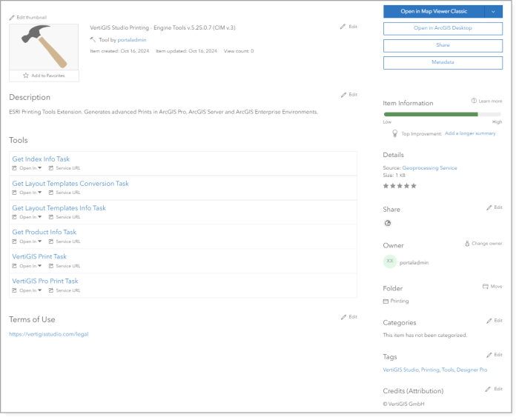Edit the Credits (Attribution) section
Viewport: 519px width, 420px height.
pyautogui.click(x=494, y=389)
